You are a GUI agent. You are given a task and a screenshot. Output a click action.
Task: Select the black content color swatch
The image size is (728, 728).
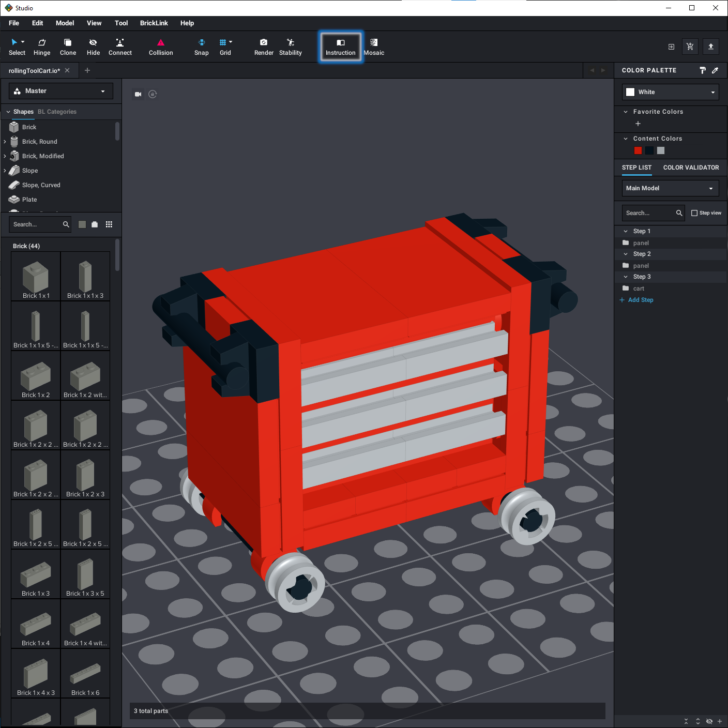click(649, 150)
